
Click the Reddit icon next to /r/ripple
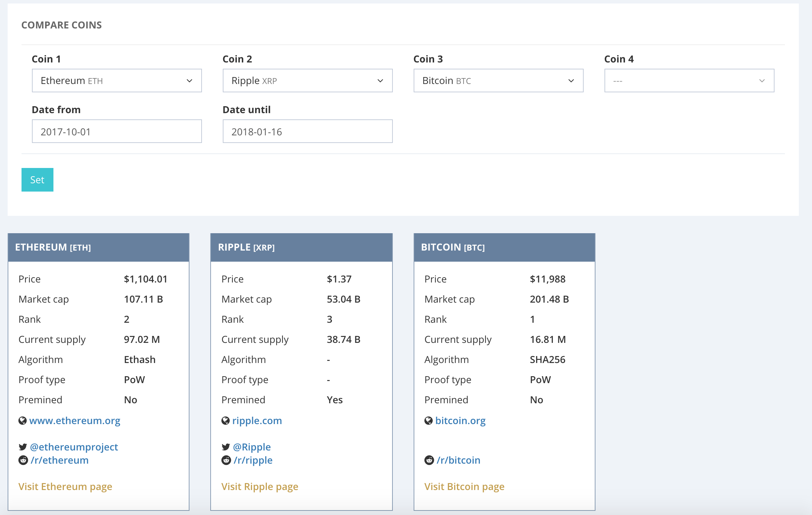click(226, 460)
